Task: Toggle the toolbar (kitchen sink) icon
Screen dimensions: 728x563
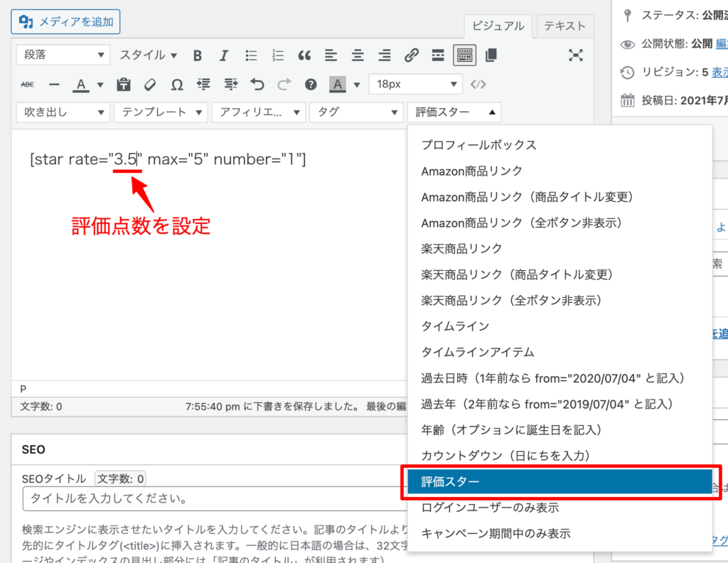Action: click(464, 55)
